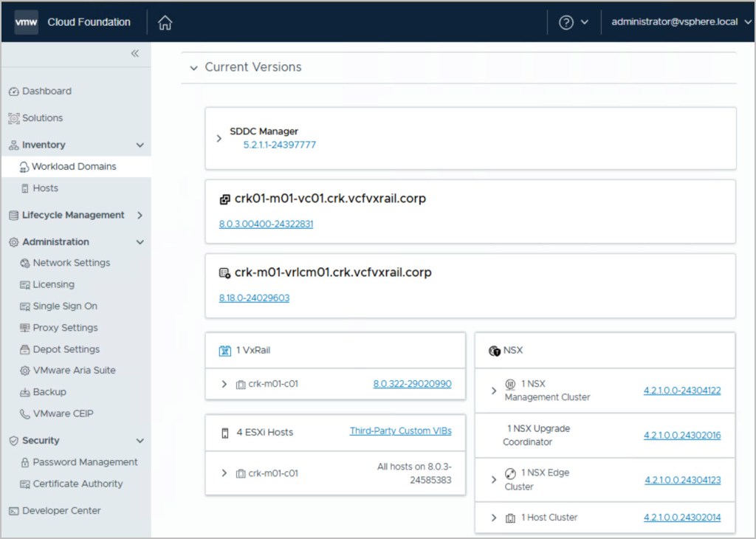Click vCenter version 8.0.3.00400-24322831 link
This screenshot has width=756, height=539.
(x=266, y=224)
